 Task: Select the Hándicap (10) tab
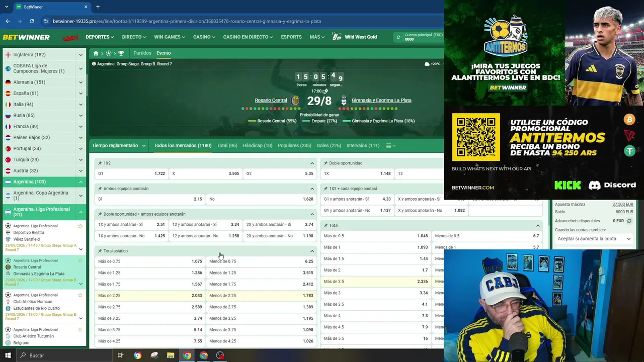pyautogui.click(x=257, y=146)
